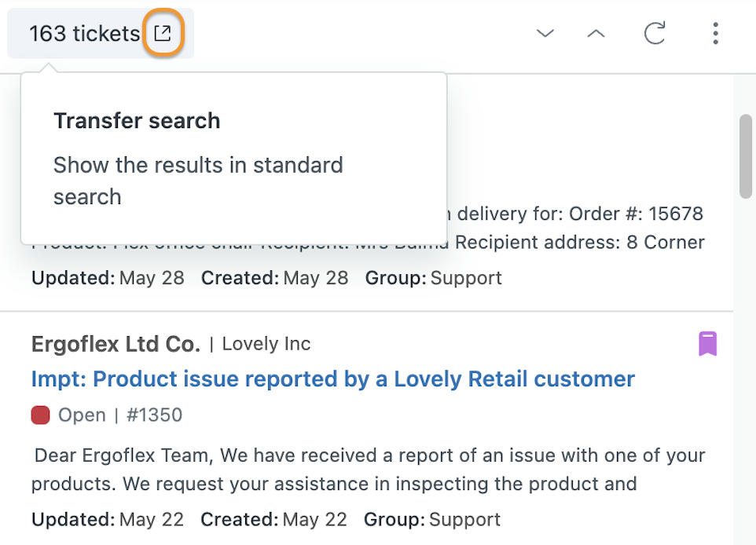This screenshot has height=545, width=756.
Task: Click the 163 tickets count label
Action: (84, 34)
